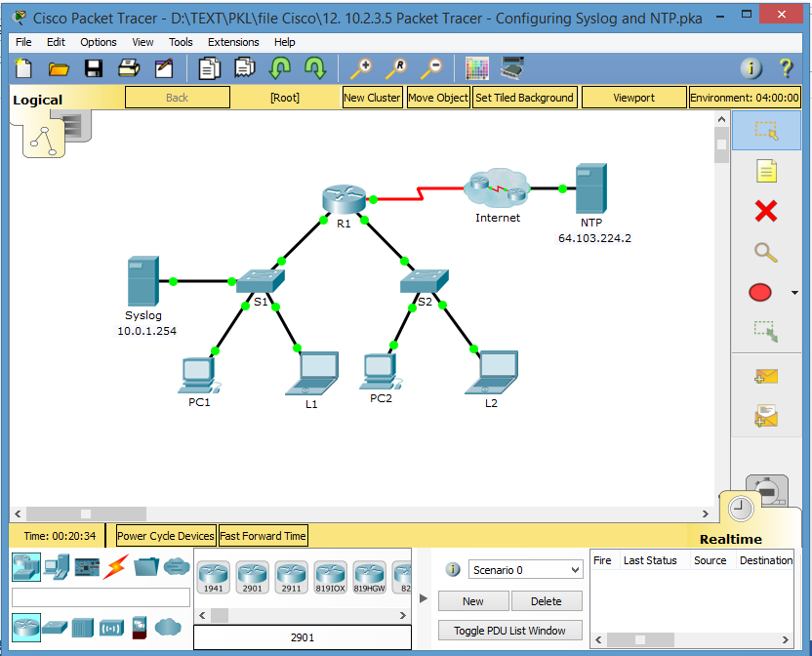Click the workspace horizontal scrollbar thumb
The width and height of the screenshot is (812, 656).
[86, 513]
